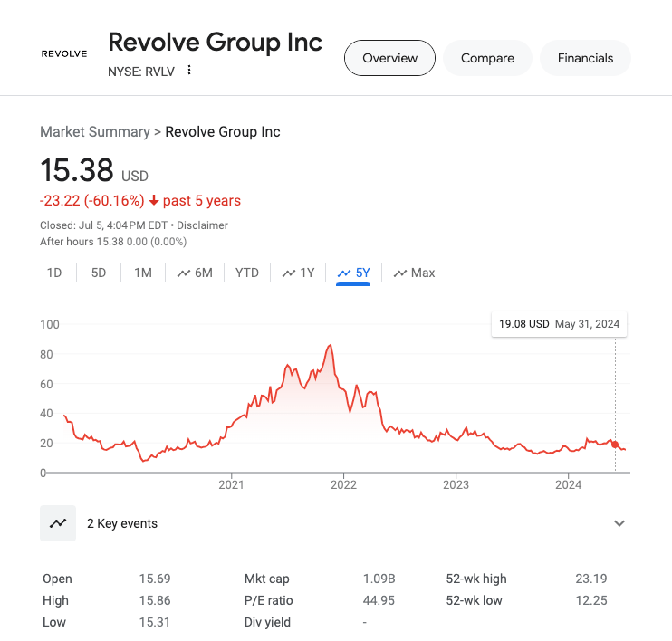Click the 2023 label on the chart axis
This screenshot has width=672, height=641.
(456, 484)
